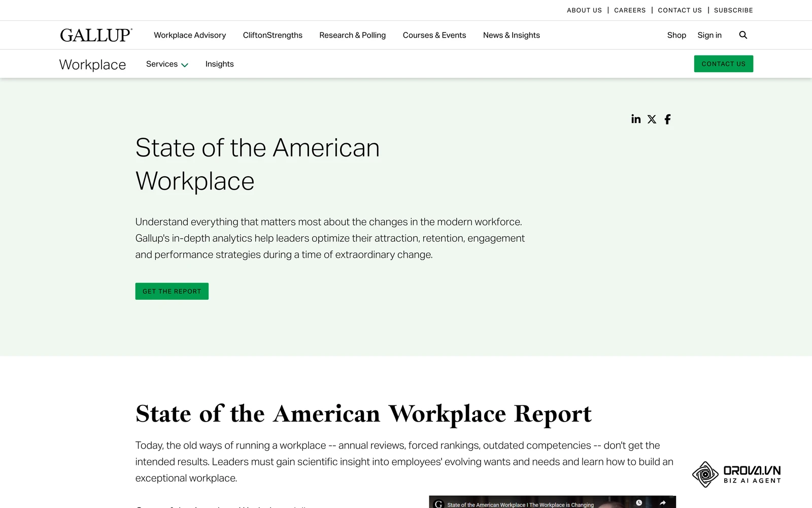The height and width of the screenshot is (508, 812).
Task: Open the Insights tab in the Workplace bar
Action: pyautogui.click(x=219, y=64)
